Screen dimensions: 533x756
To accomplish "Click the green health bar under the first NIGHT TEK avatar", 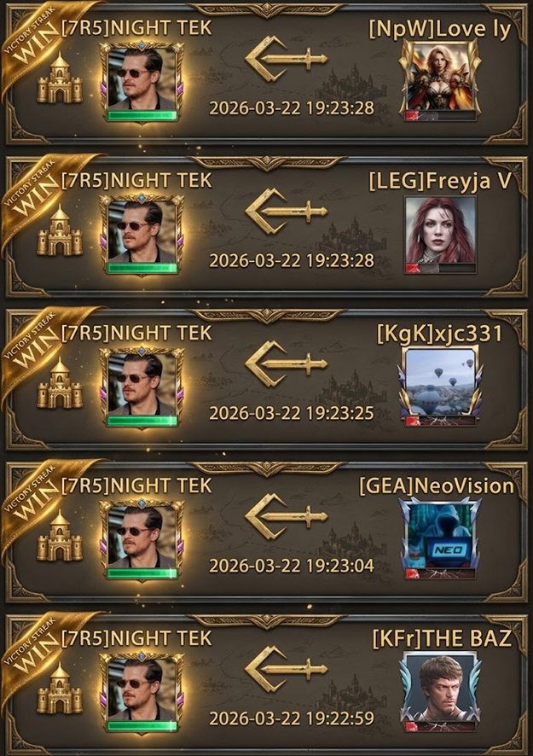I will [x=142, y=116].
